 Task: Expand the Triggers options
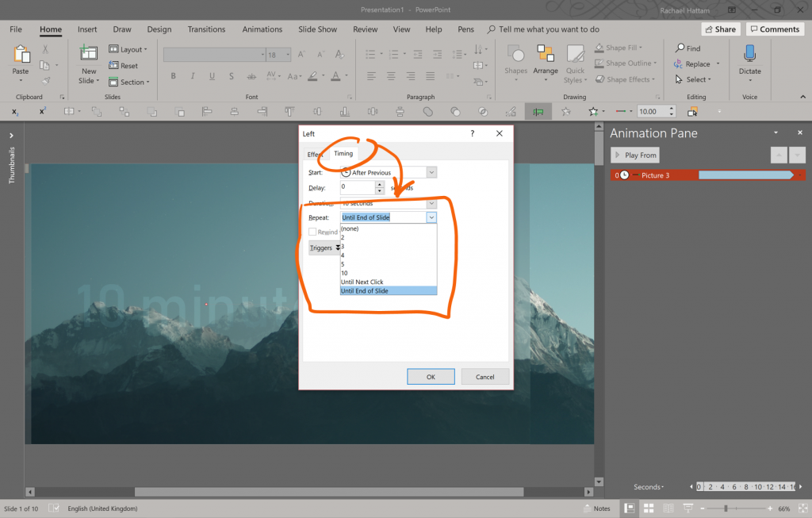coord(324,247)
